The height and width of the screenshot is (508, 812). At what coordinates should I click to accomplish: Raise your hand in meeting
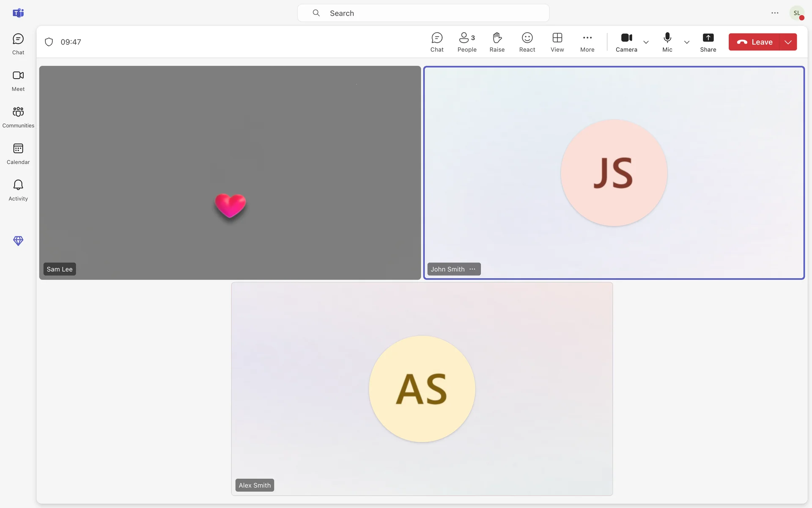pyautogui.click(x=497, y=42)
